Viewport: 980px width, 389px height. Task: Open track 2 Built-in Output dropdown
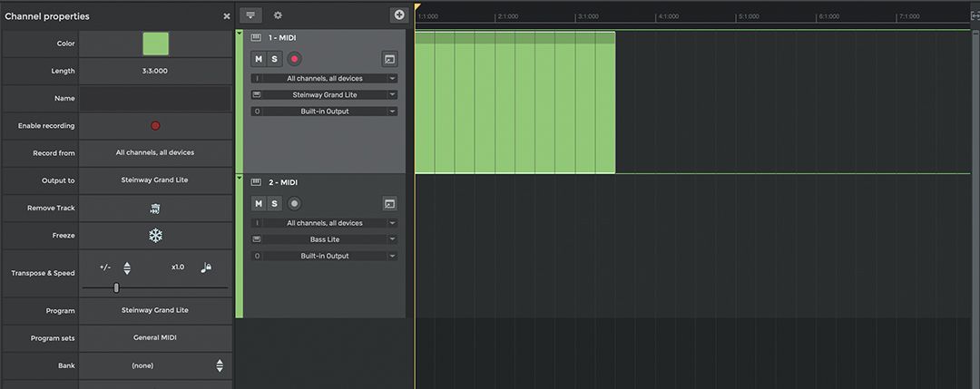pos(324,256)
